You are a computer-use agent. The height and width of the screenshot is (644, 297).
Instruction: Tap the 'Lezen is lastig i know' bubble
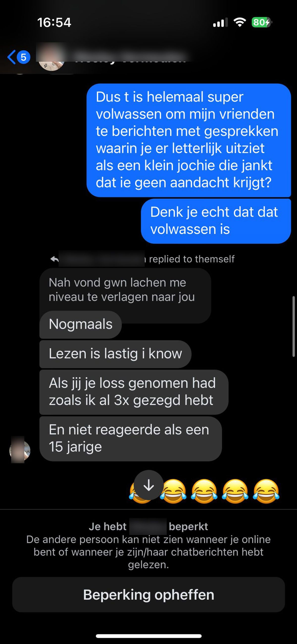tap(115, 354)
